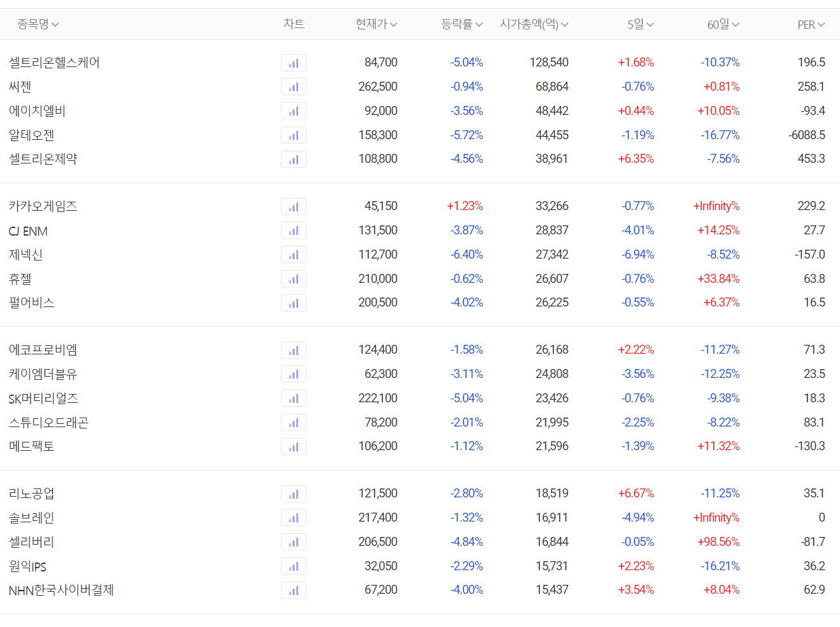Open chart icon for 알테오젠

click(294, 135)
